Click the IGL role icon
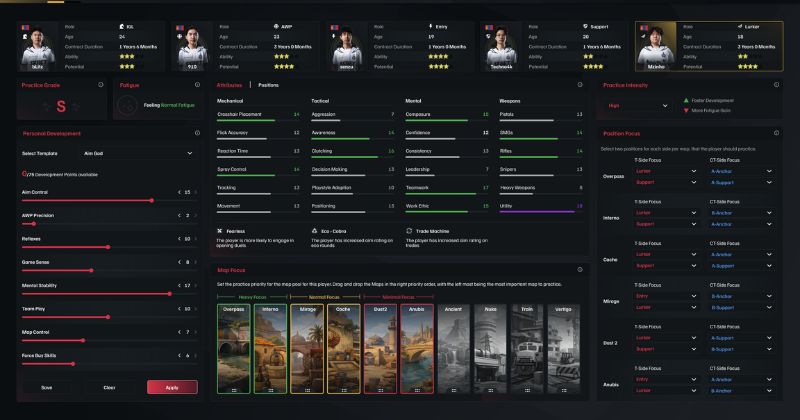 (x=121, y=27)
